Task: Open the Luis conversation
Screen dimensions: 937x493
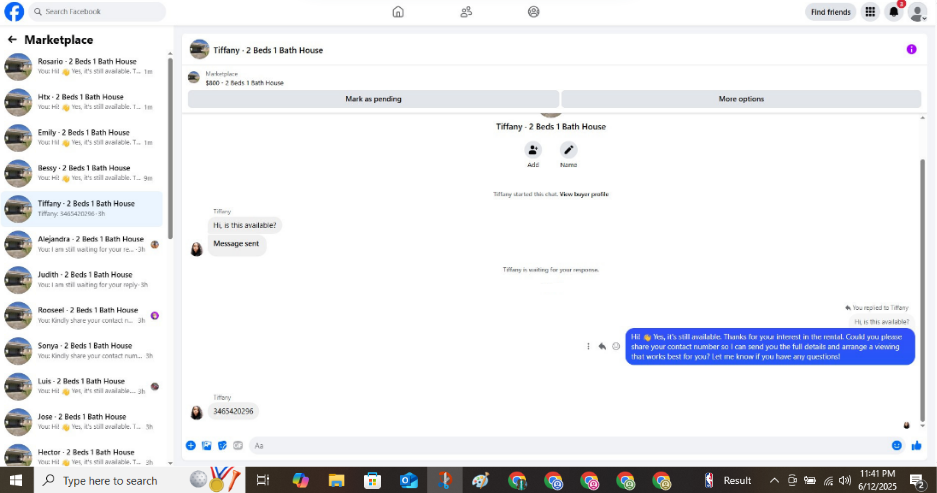Action: click(82, 387)
